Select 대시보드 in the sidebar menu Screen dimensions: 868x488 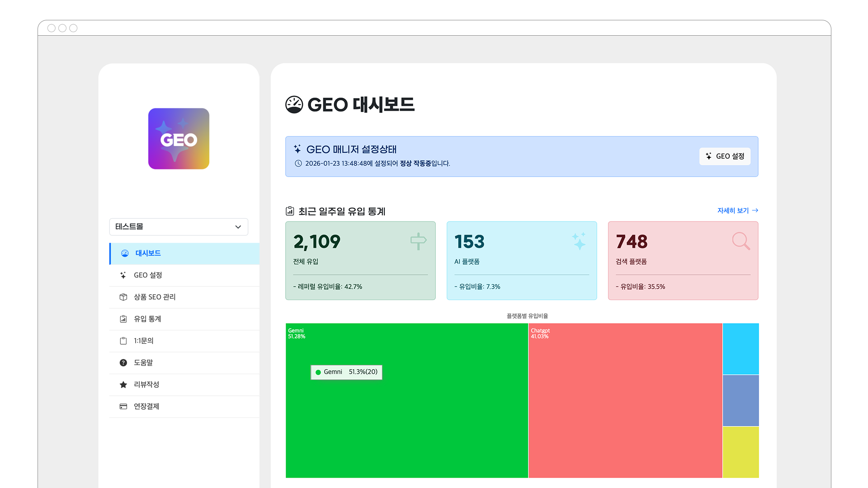pyautogui.click(x=148, y=253)
